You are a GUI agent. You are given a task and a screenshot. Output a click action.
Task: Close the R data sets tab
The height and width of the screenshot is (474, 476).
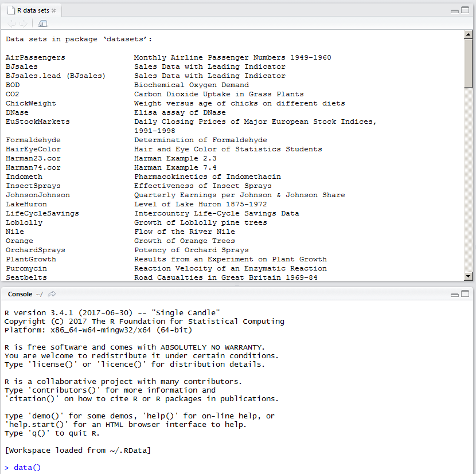(53, 10)
